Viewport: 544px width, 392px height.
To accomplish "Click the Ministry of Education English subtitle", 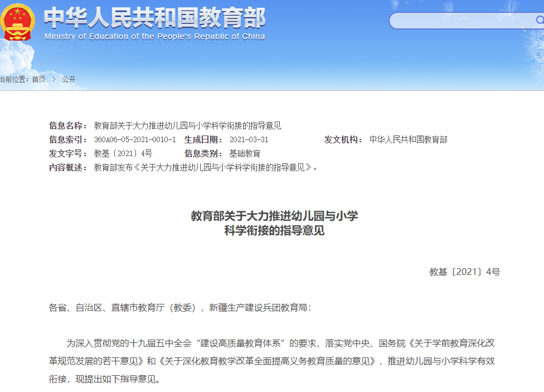I will [155, 36].
